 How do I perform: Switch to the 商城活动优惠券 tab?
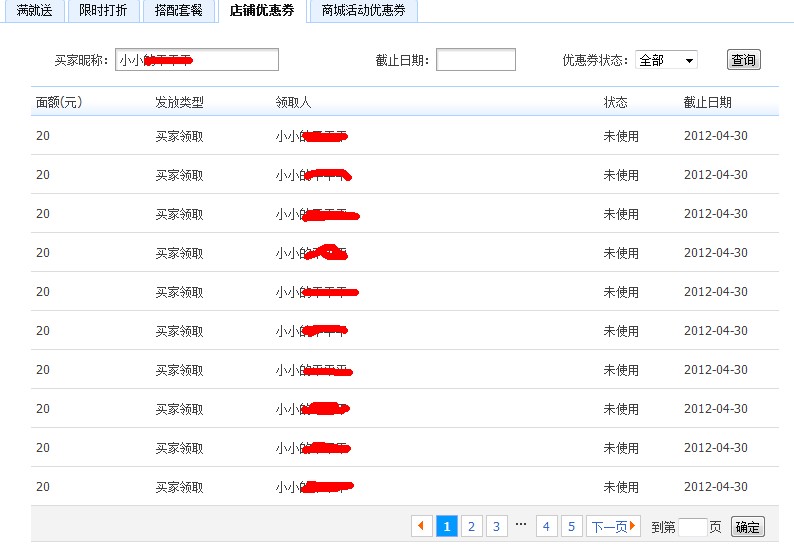coord(363,11)
